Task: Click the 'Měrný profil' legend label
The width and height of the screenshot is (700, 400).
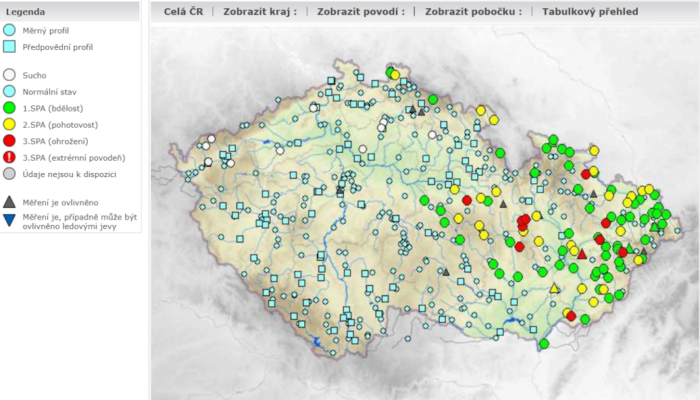Action: click(x=46, y=31)
